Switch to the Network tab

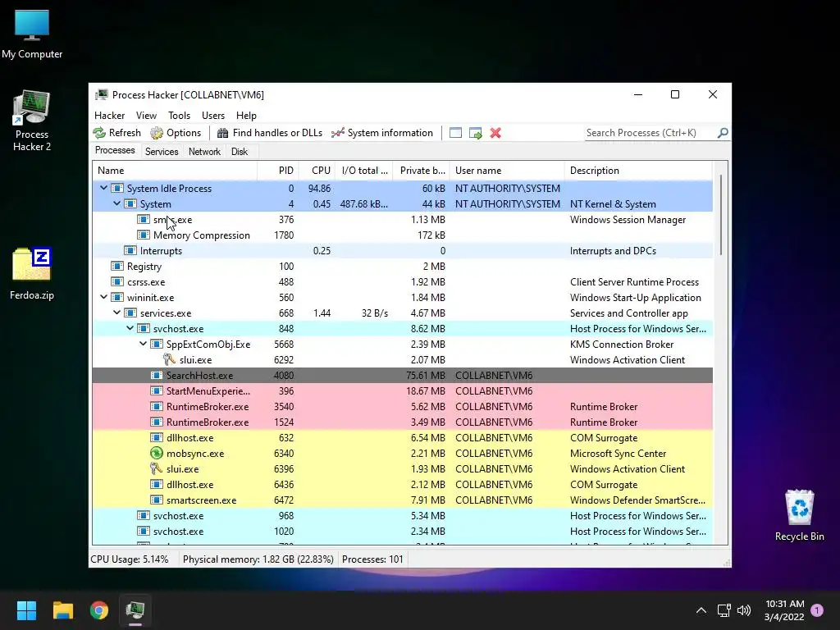pyautogui.click(x=204, y=152)
